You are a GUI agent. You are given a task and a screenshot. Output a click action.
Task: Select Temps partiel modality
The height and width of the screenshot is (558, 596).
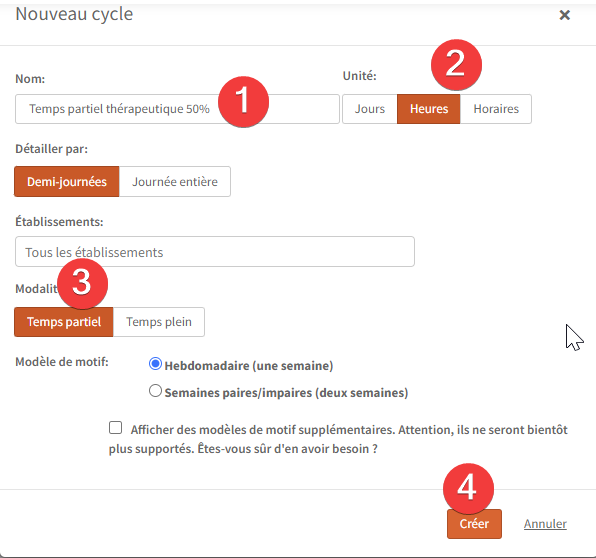tap(64, 322)
